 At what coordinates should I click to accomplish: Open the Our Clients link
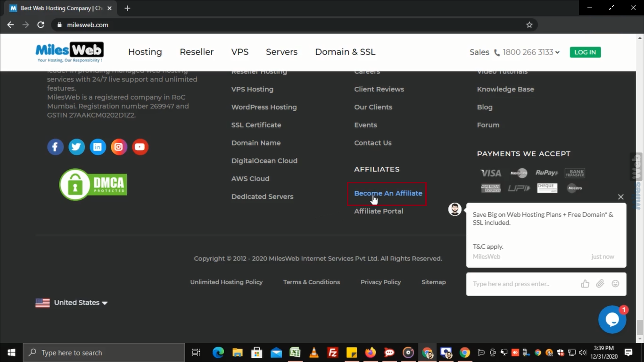point(373,107)
